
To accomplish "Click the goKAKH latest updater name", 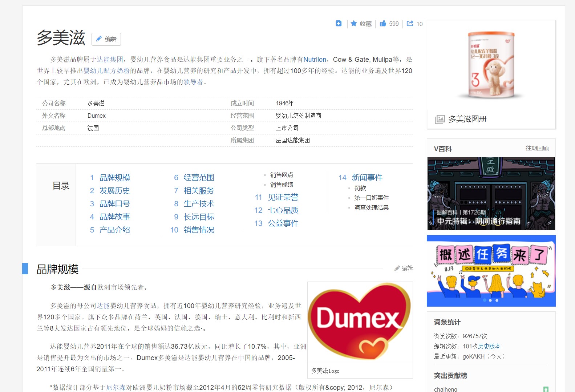I will 473,357.
